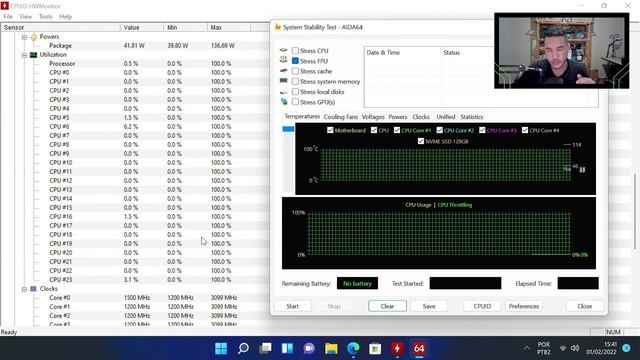The height and width of the screenshot is (360, 640).
Task: Click the Stress FPU icon
Action: click(284, 60)
